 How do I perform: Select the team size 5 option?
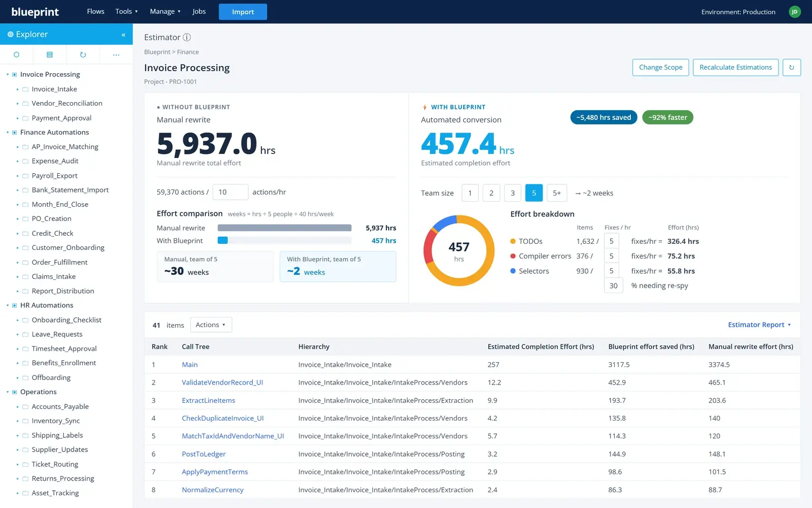point(534,193)
